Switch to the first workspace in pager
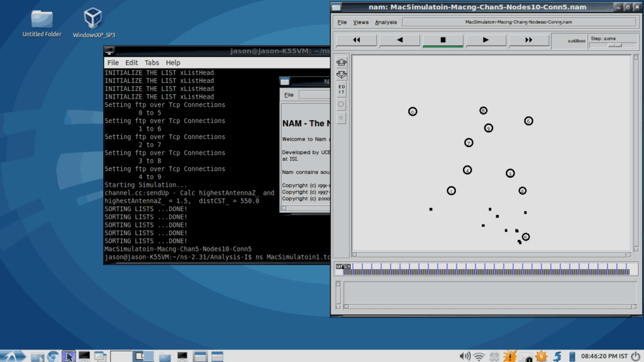 pos(121,356)
